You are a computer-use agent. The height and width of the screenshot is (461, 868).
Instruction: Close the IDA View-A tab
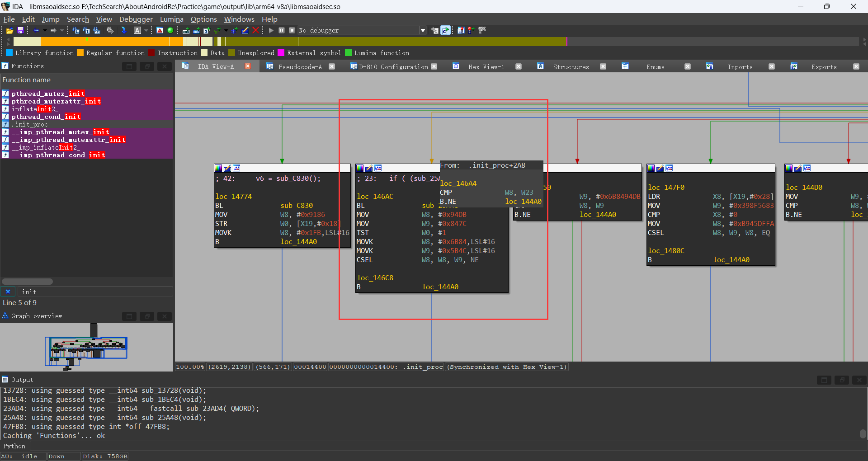coord(248,66)
